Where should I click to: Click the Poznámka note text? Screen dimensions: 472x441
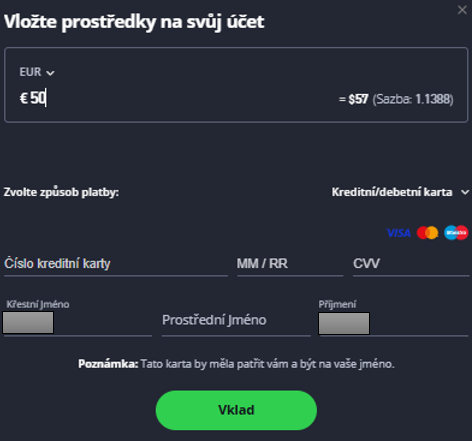[236, 364]
